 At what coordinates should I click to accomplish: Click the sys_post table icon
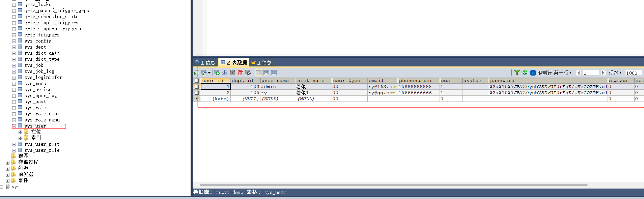[x=20, y=102]
